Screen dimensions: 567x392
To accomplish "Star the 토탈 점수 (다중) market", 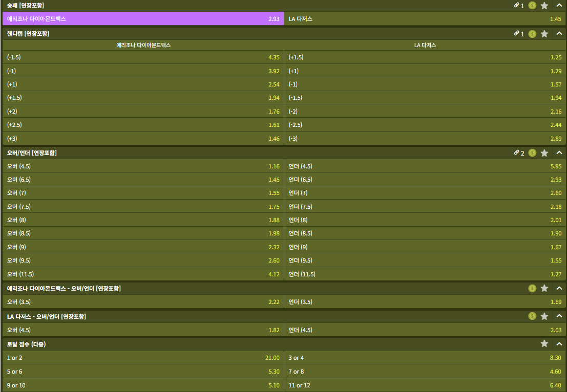I will click(x=544, y=343).
